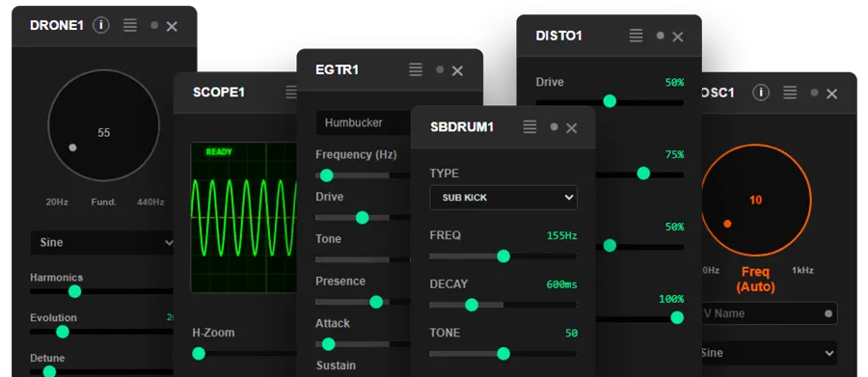Click the OSC1 orange frequency knob showing 10
The height and width of the screenshot is (377, 868).
coord(755,200)
